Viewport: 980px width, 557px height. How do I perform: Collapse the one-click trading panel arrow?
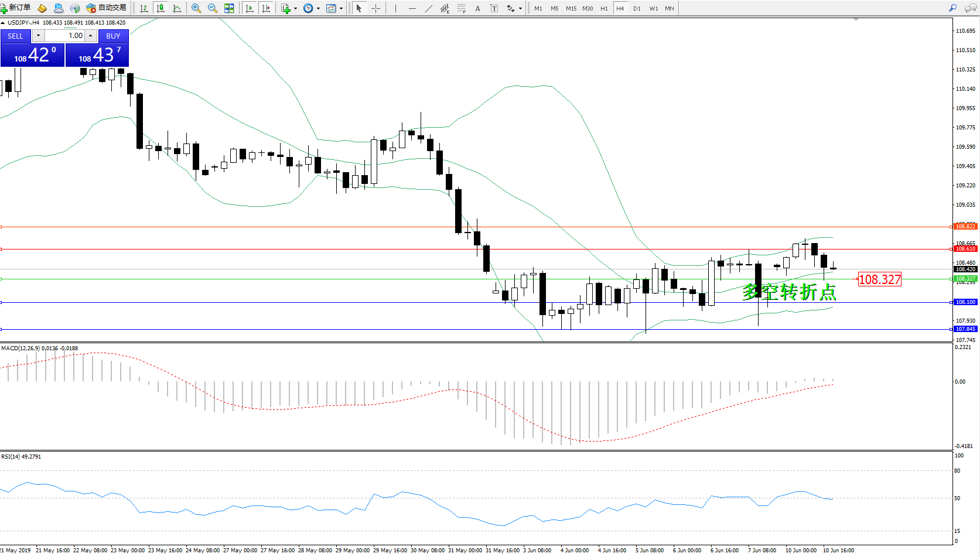click(x=3, y=23)
